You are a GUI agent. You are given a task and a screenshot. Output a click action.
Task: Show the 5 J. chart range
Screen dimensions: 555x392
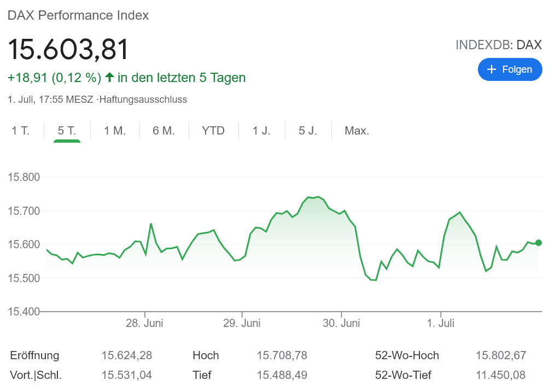click(308, 131)
